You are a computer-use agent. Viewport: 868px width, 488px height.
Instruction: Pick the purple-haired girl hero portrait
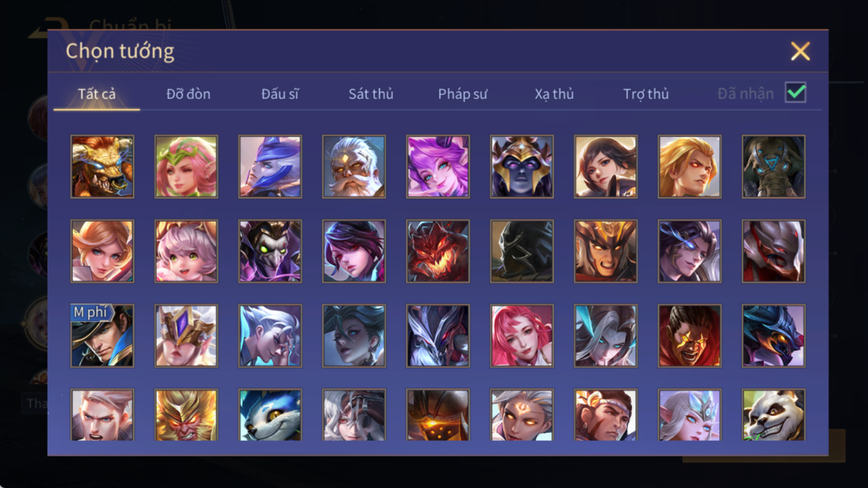(438, 166)
